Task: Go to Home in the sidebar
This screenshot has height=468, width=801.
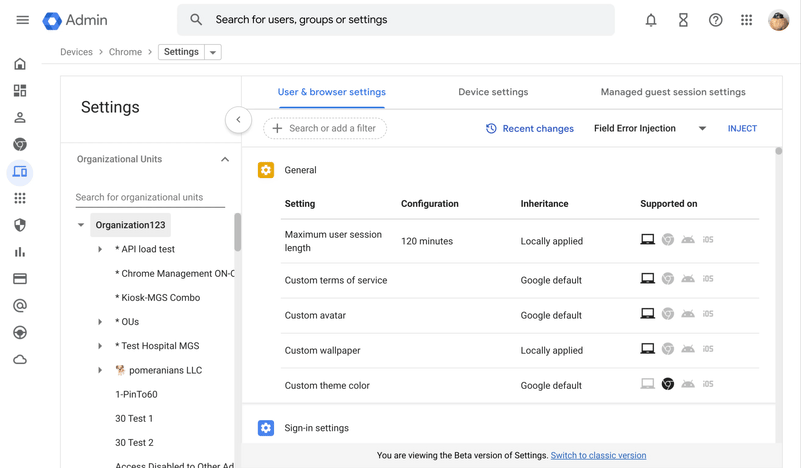Action: (20, 64)
